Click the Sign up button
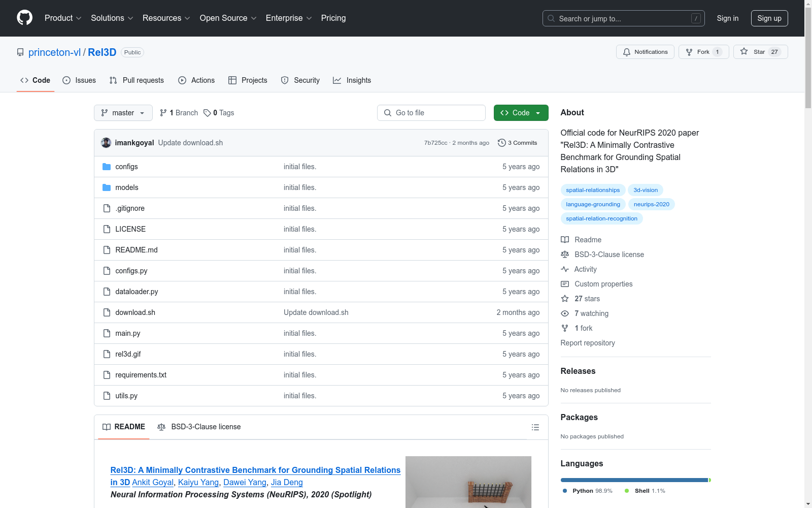Screen dimensions: 812x508 (769, 18)
